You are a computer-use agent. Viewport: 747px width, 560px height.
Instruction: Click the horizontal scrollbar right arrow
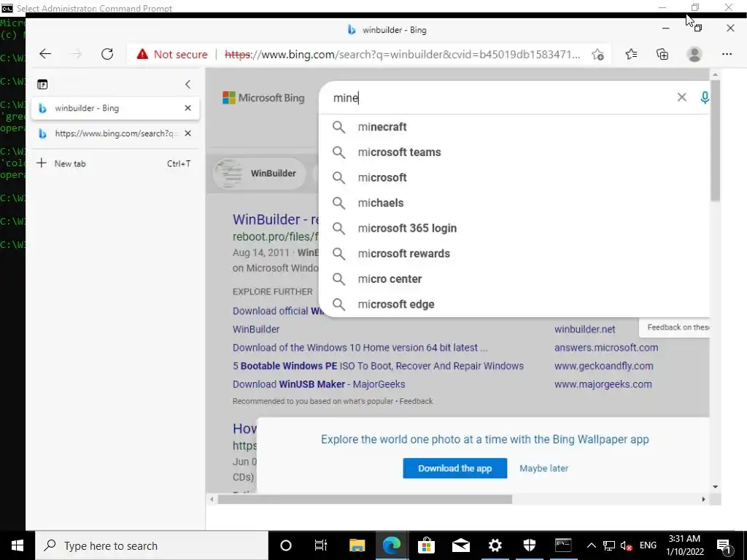click(x=703, y=499)
